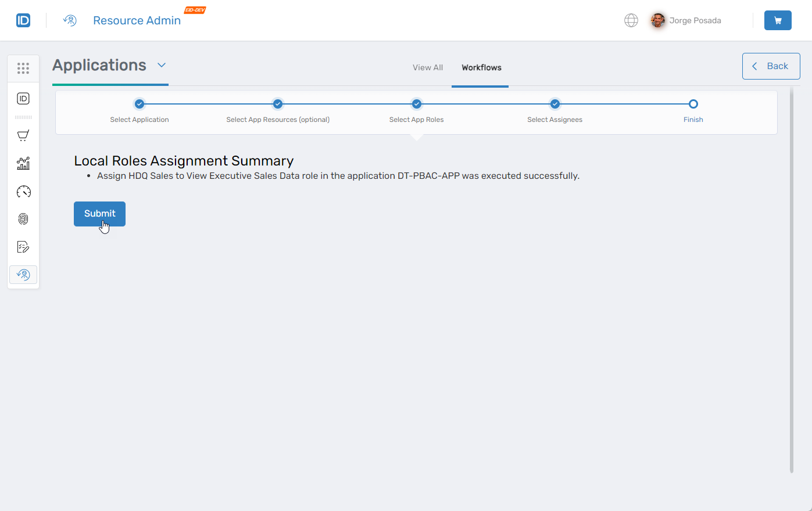Screen dimensions: 812x511
Task: Select the checklist form sidebar icon
Action: point(23,246)
